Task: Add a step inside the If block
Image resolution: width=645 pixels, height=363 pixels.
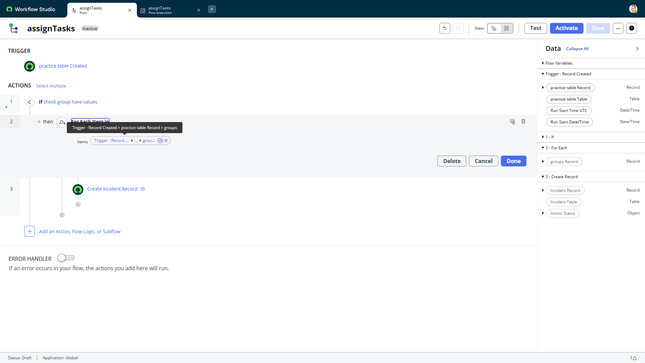Action: point(62,215)
